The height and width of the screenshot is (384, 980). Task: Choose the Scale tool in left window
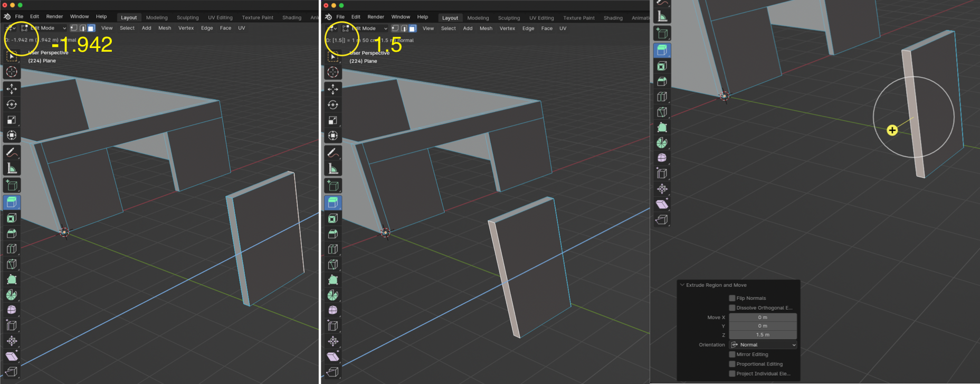click(12, 120)
